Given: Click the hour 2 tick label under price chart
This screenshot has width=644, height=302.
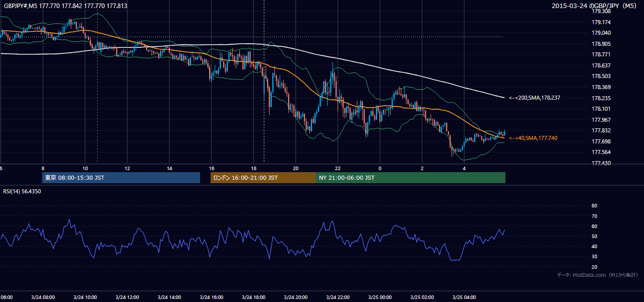Looking at the screenshot, I should (x=422, y=168).
